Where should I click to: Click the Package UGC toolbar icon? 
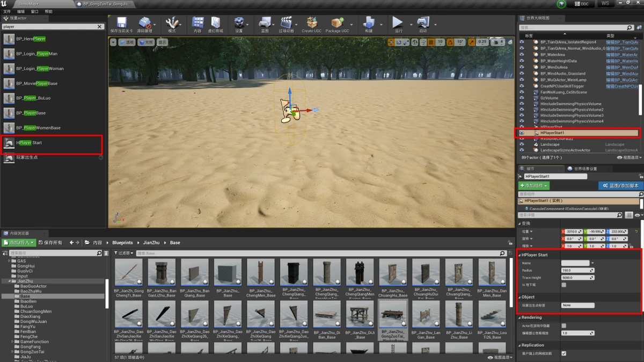[337, 23]
